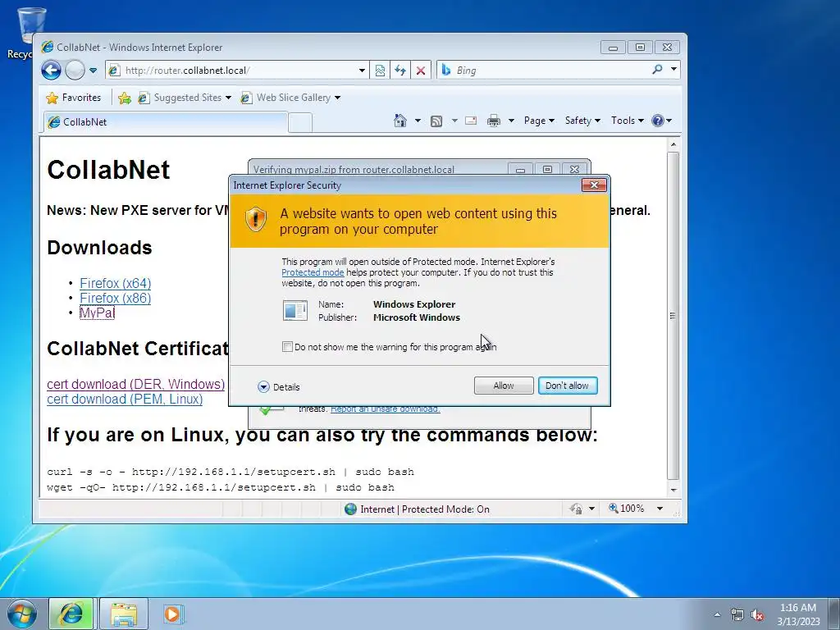Open the Windows Start orb

[22, 614]
